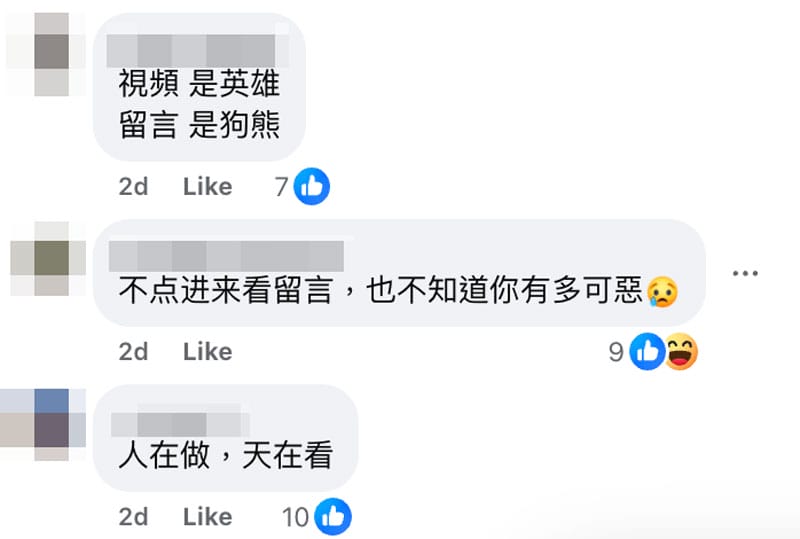Viewport: 800px width, 539px height.
Task: Click the 2d timestamp under the second comment
Action: click(134, 352)
